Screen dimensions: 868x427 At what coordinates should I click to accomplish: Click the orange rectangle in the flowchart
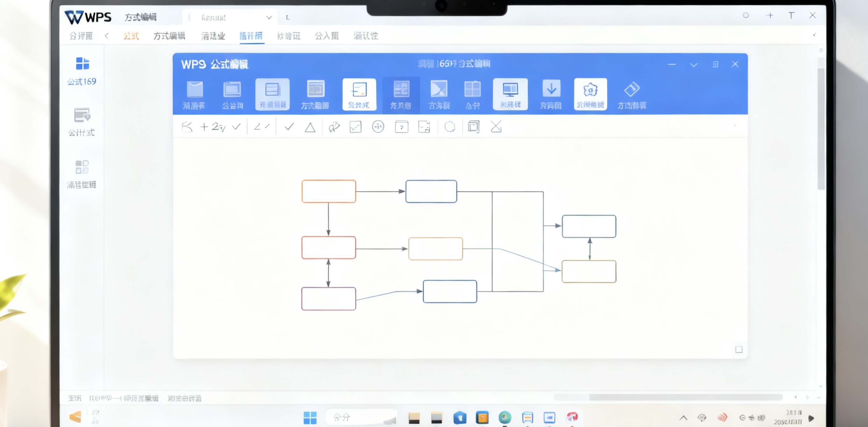coord(328,191)
